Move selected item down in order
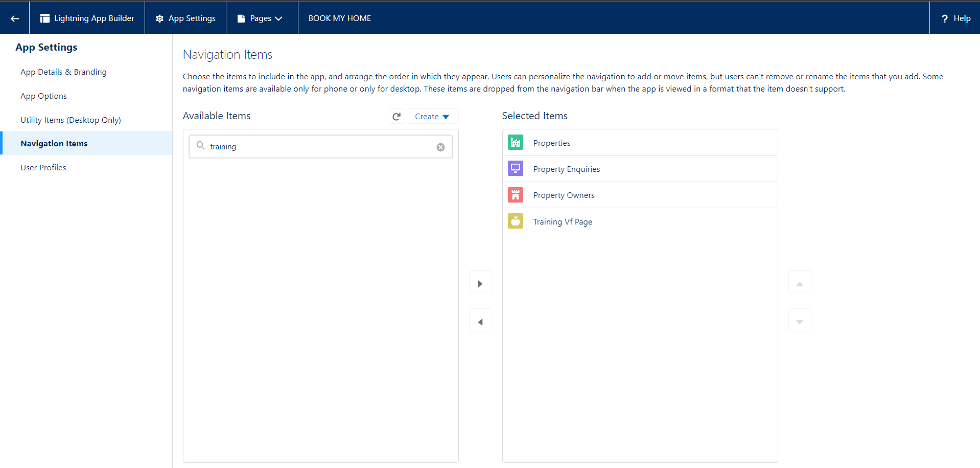The image size is (980, 468). (800, 322)
